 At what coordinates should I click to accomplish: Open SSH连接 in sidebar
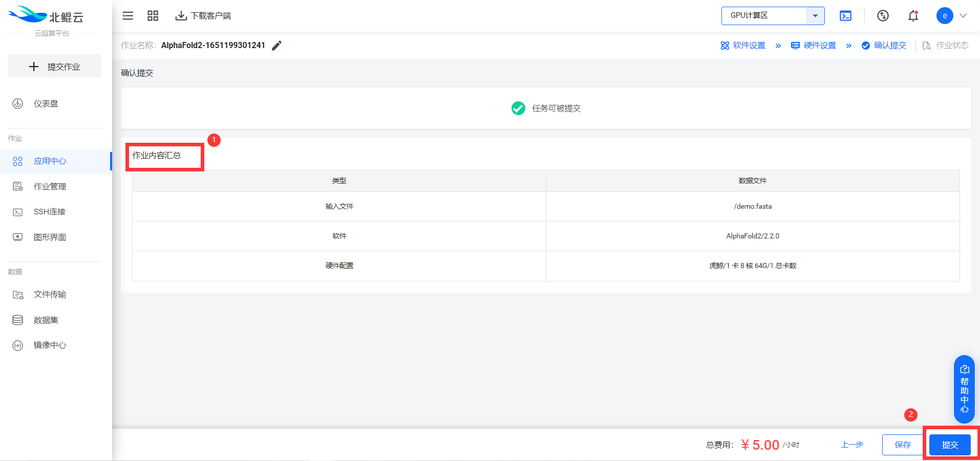point(55,212)
